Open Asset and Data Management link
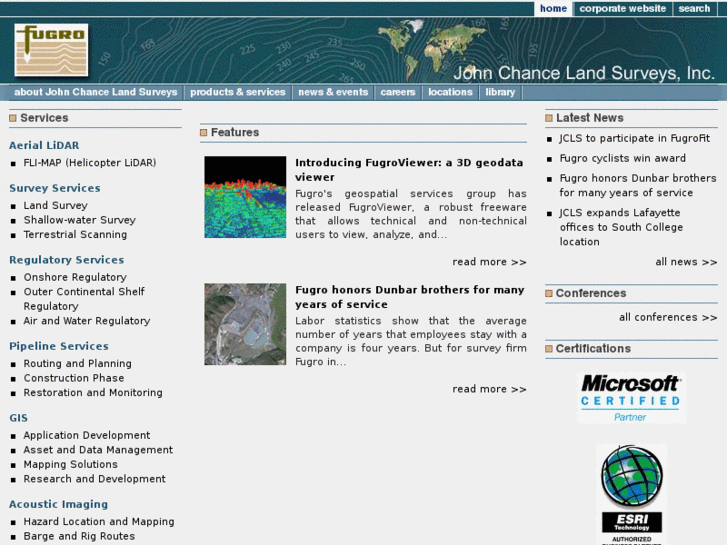 tap(98, 450)
